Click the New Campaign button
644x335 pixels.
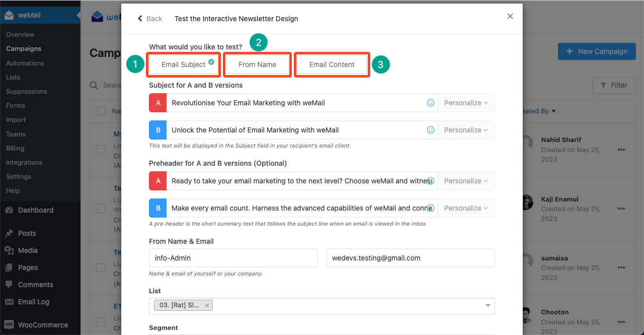597,51
